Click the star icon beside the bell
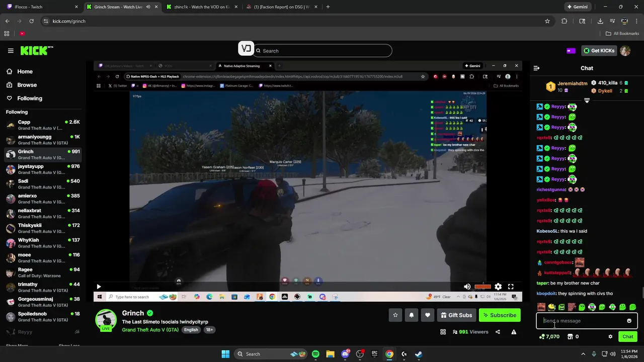644x362 pixels. [395, 315]
